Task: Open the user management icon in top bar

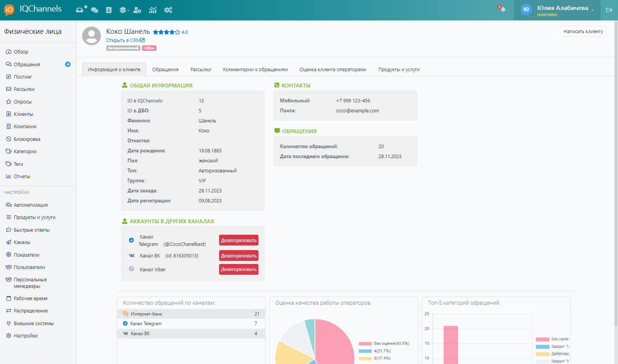Action: click(137, 10)
